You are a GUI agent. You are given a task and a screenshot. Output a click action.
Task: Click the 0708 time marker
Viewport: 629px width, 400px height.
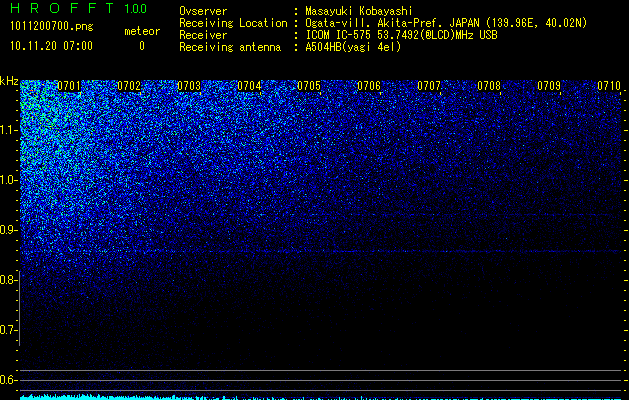click(489, 86)
